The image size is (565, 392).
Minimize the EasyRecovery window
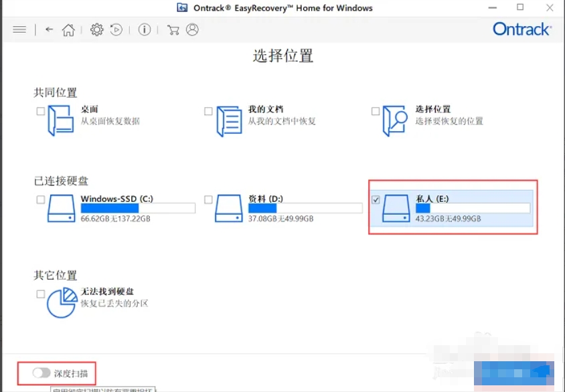pyautogui.click(x=493, y=7)
